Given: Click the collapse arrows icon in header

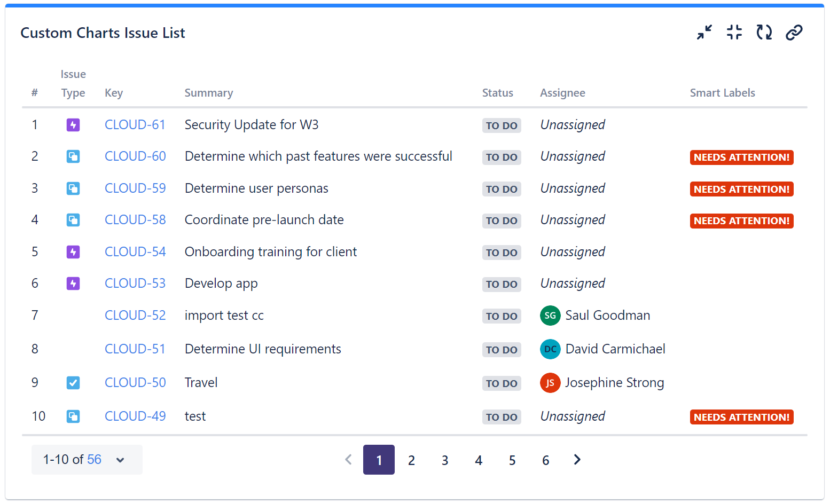Looking at the screenshot, I should point(704,33).
